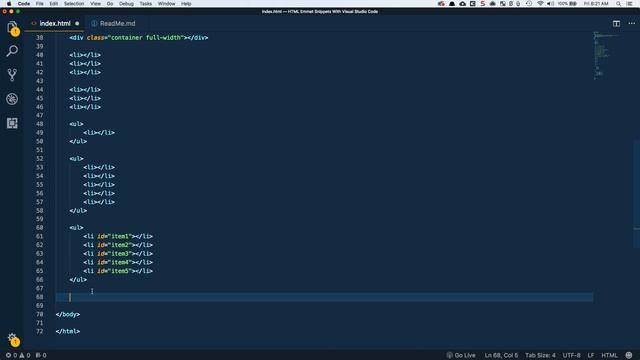Click inside the highlighted empty line 68
Image resolution: width=640 pixels, height=360 pixels.
point(324,297)
